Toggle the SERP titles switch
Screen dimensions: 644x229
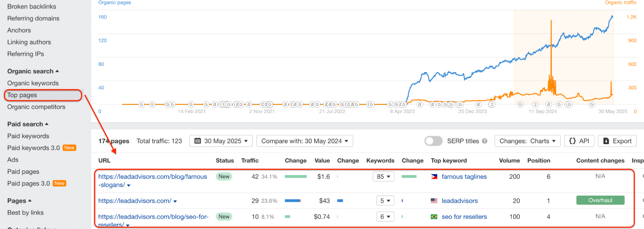click(x=433, y=141)
